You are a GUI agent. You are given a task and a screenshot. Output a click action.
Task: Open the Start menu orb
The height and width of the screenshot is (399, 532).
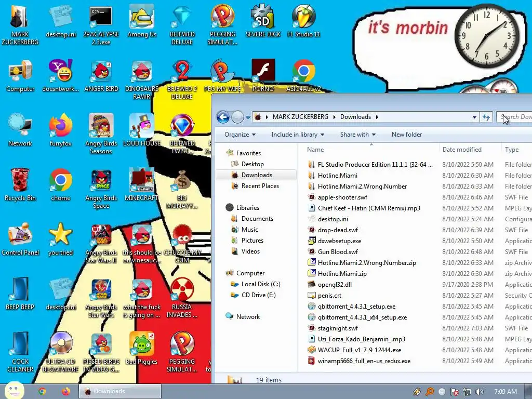(14, 391)
